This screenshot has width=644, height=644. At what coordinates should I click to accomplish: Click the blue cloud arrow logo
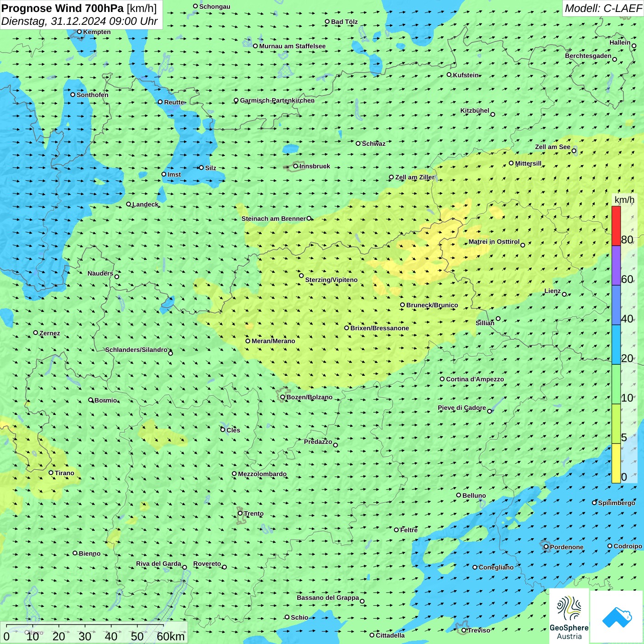point(616,617)
